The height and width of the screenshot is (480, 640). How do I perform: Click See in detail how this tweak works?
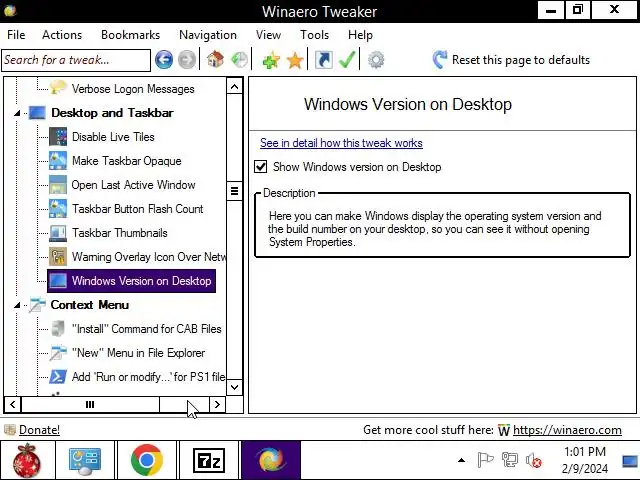click(341, 143)
